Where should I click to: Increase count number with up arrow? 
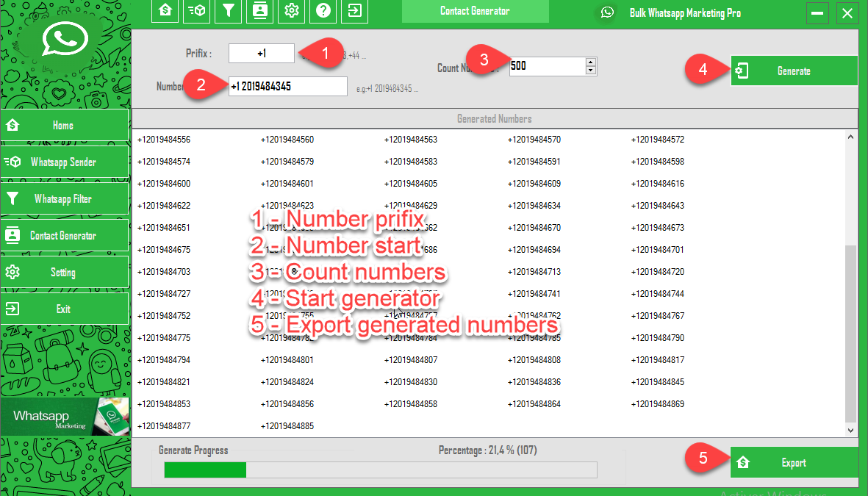(590, 62)
